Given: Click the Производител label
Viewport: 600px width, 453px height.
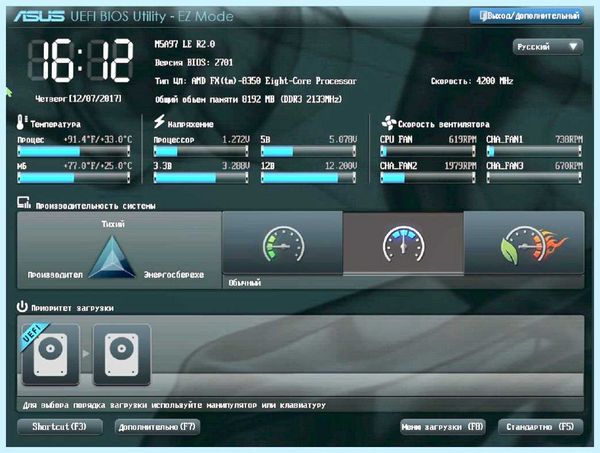Looking at the screenshot, I should (x=55, y=275).
